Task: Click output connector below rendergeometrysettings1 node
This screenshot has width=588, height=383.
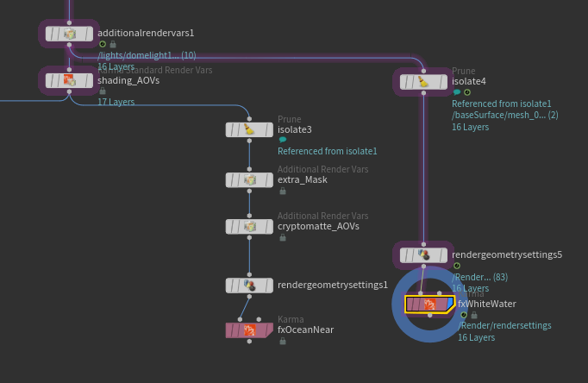Action: 249,297
